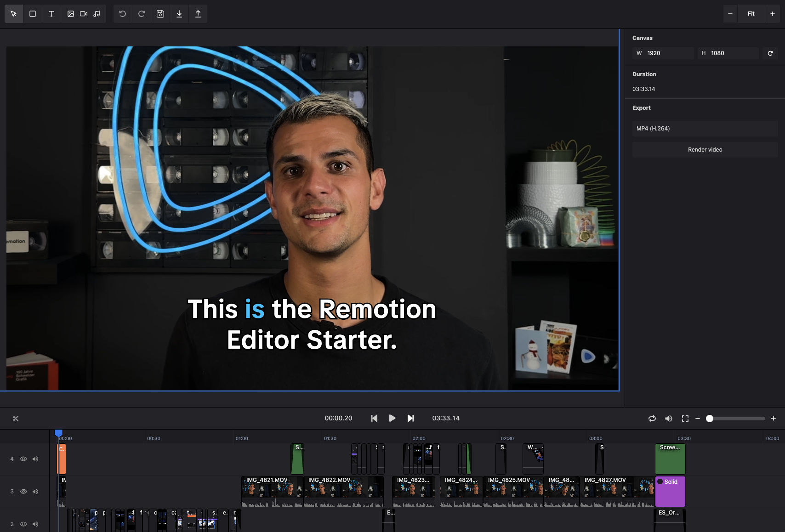Select the IMG_4823 clip
This screenshot has height=532, width=785.
click(413, 492)
